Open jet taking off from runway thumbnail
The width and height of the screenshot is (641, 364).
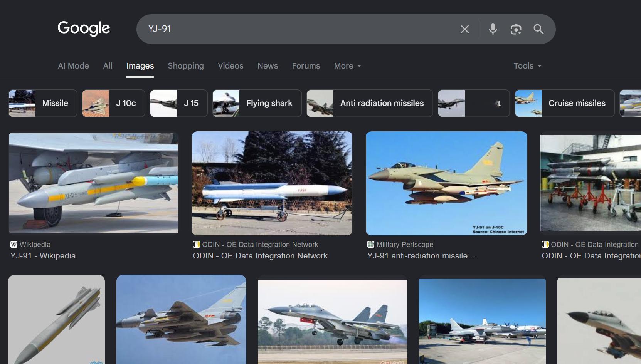coord(333,322)
